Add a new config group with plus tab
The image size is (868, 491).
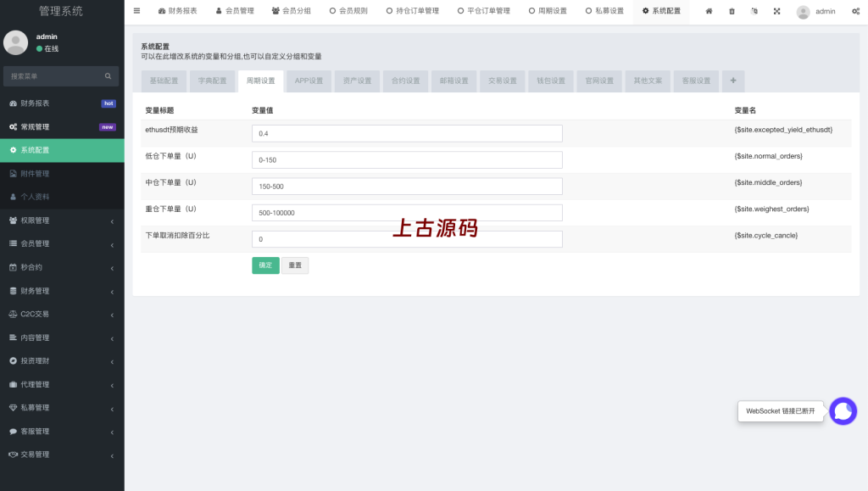(733, 81)
